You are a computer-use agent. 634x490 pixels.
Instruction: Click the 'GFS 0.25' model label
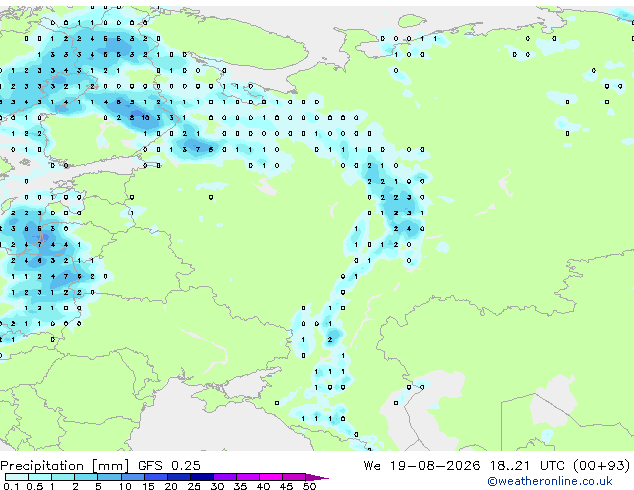click(x=169, y=466)
